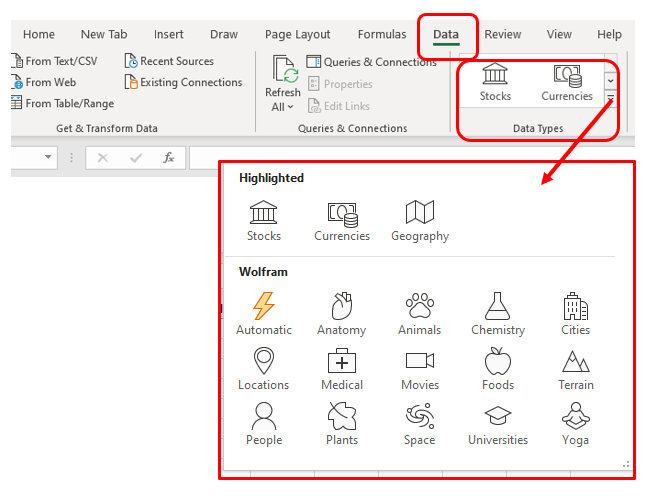Expand the Name Box dropdown arrow
Image resolution: width=658 pixels, height=500 pixels.
[48, 157]
